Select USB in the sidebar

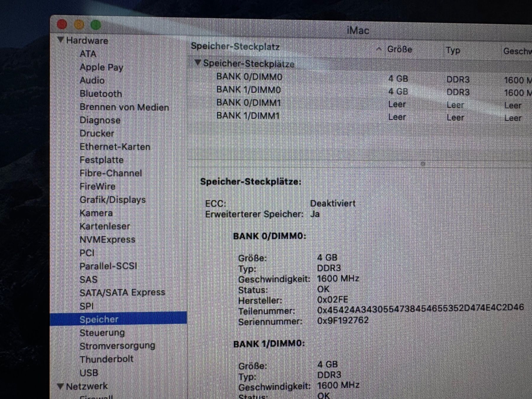pos(89,372)
